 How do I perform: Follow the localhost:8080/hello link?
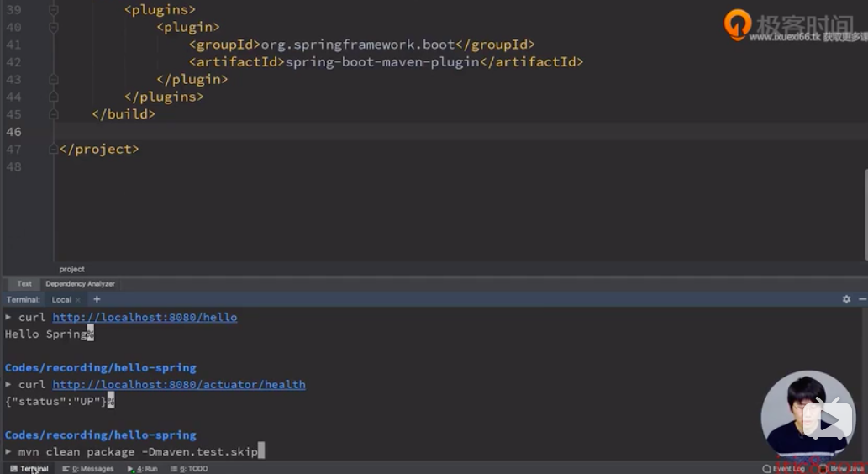coord(145,318)
